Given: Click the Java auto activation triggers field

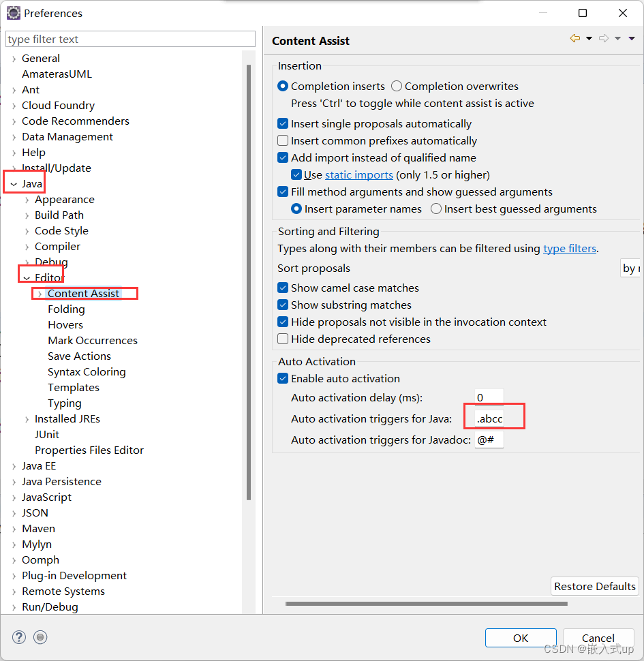Looking at the screenshot, I should tap(489, 418).
